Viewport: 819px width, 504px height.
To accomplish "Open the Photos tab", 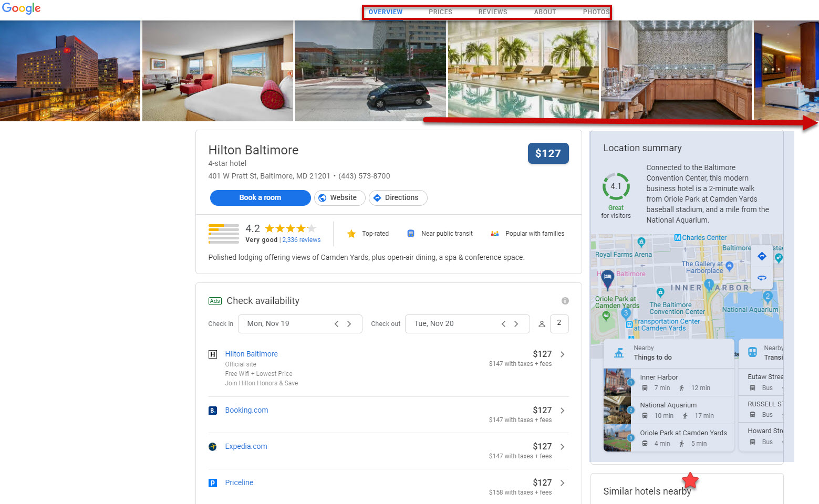I will 596,12.
